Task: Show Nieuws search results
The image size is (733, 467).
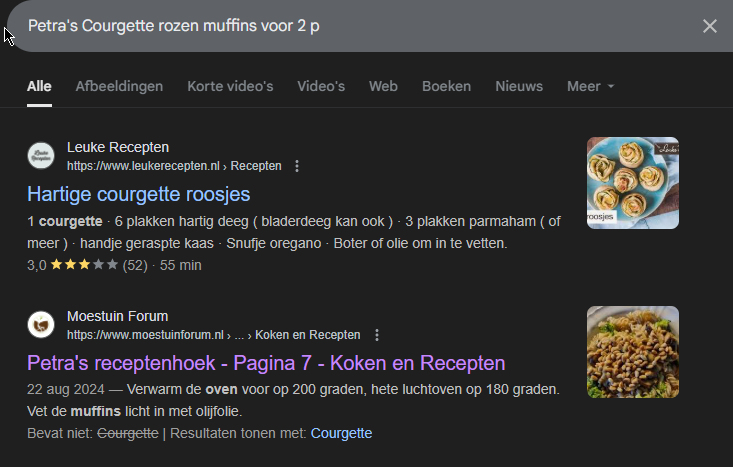Action: click(x=519, y=87)
